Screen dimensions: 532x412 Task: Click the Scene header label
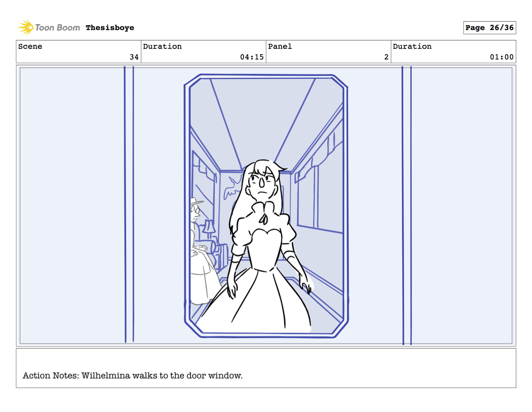click(x=30, y=46)
